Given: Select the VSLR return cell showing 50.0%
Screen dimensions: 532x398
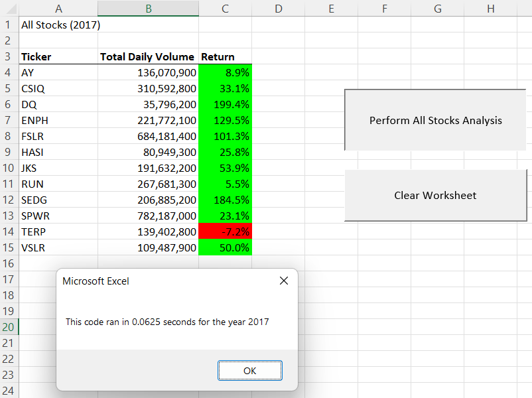Looking at the screenshot, I should 226,247.
